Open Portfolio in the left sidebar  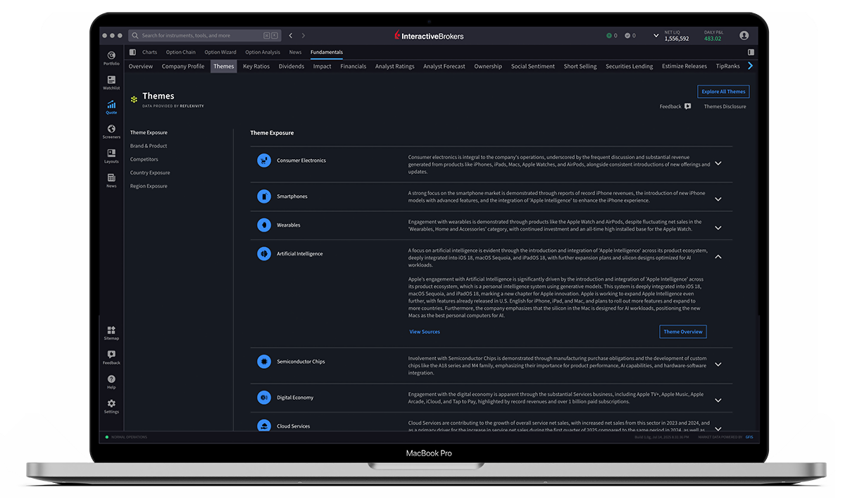pos(111,58)
